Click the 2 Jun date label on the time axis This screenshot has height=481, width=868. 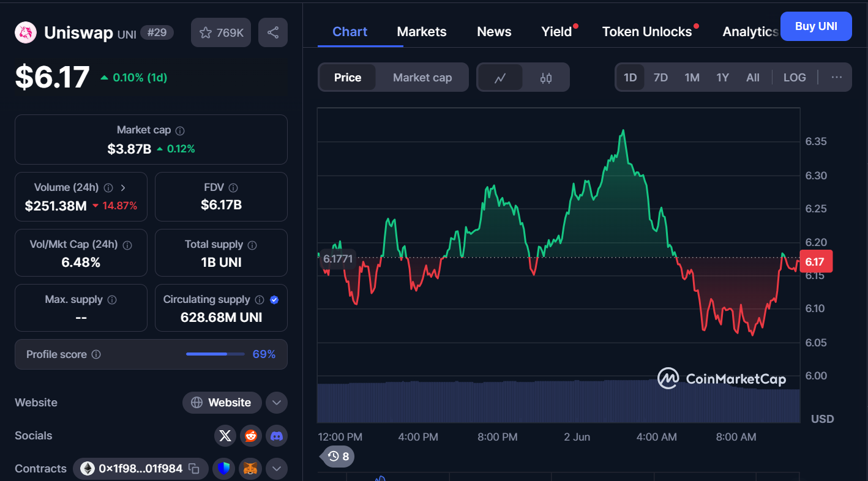pyautogui.click(x=577, y=437)
